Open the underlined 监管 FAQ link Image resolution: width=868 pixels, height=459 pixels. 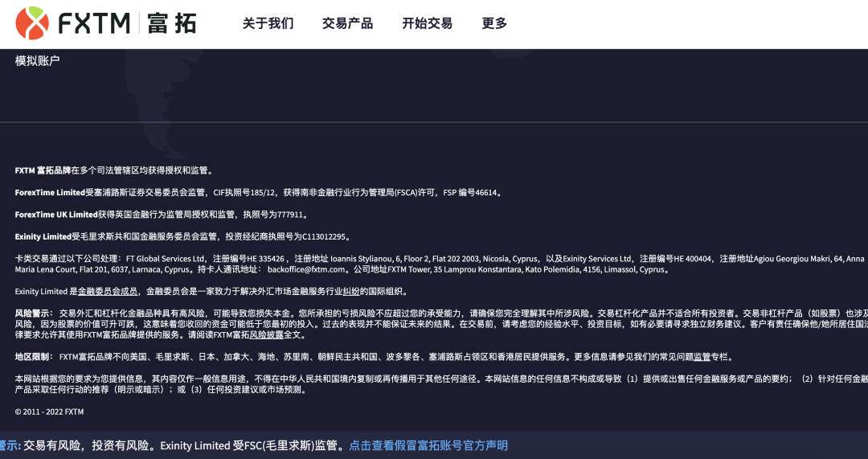coord(702,357)
